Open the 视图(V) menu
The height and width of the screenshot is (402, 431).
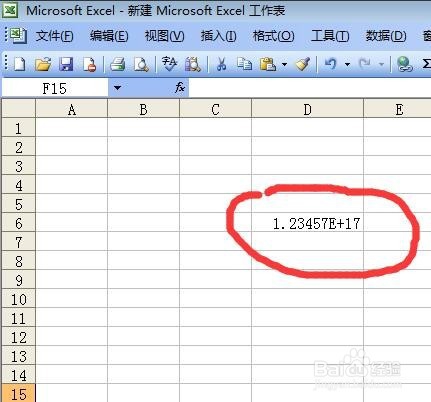pos(164,36)
